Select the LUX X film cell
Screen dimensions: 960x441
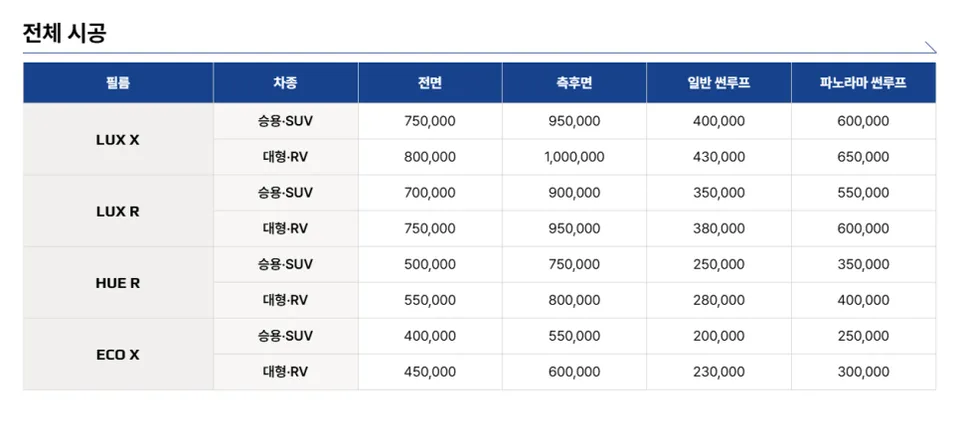pos(118,139)
